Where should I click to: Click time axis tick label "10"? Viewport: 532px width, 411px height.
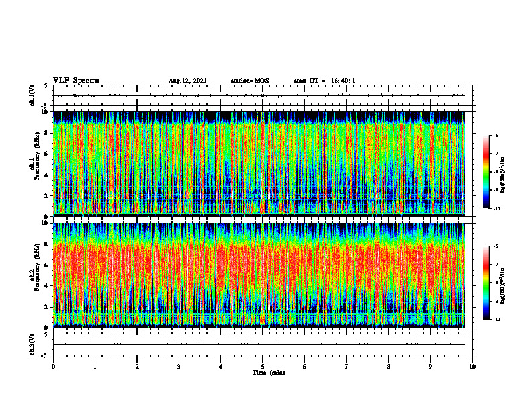[472, 367]
